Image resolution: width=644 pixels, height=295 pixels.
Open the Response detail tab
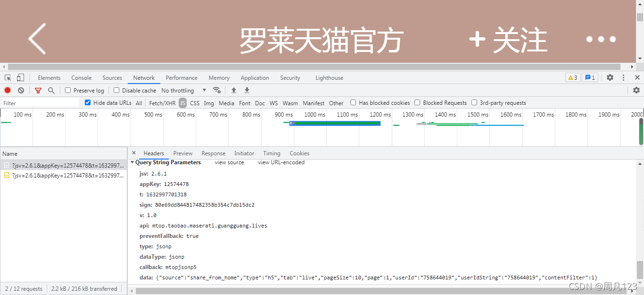(214, 153)
